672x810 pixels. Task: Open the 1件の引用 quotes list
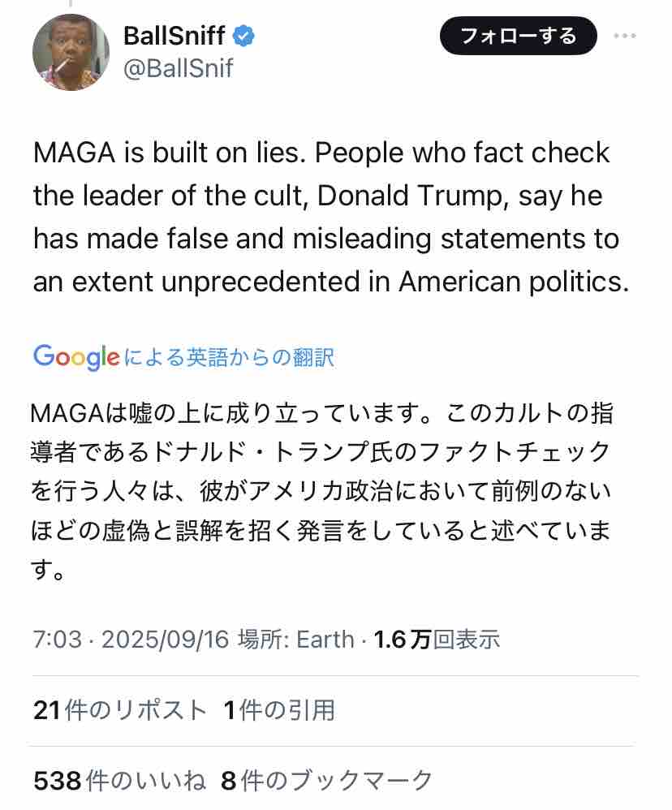click(278, 710)
